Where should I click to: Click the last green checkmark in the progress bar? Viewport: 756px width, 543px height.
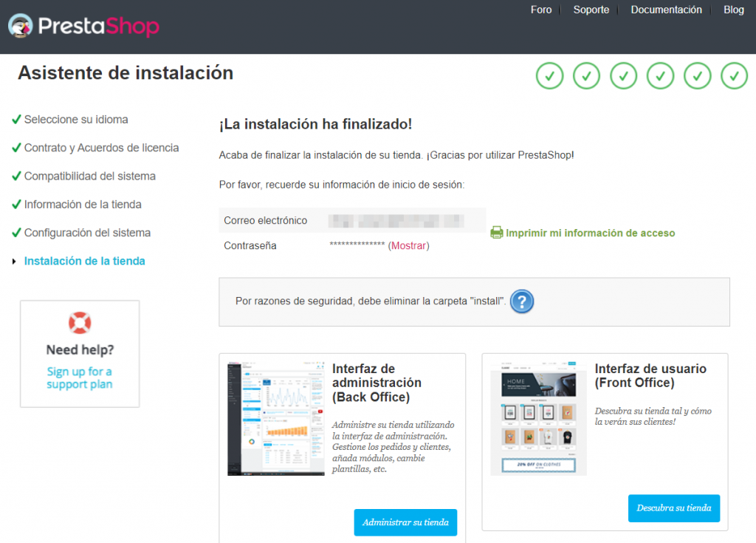pyautogui.click(x=734, y=75)
